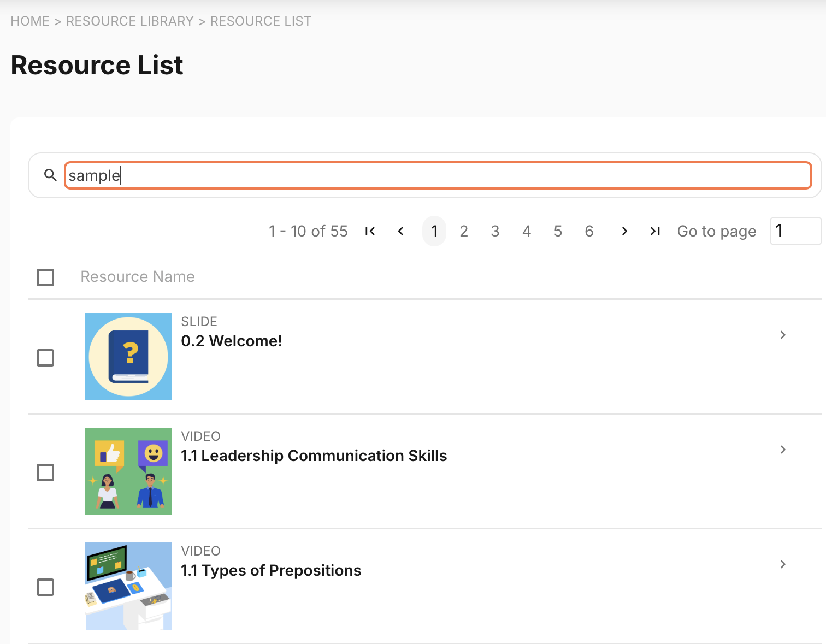This screenshot has height=644, width=826.
Task: Click the Resource Name column header
Action: [x=138, y=276]
